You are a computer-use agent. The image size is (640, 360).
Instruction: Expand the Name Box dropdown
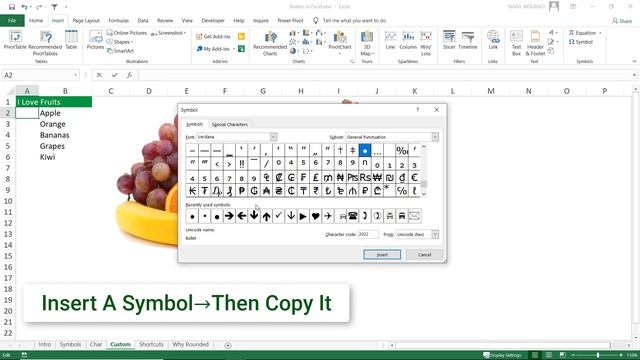76,75
